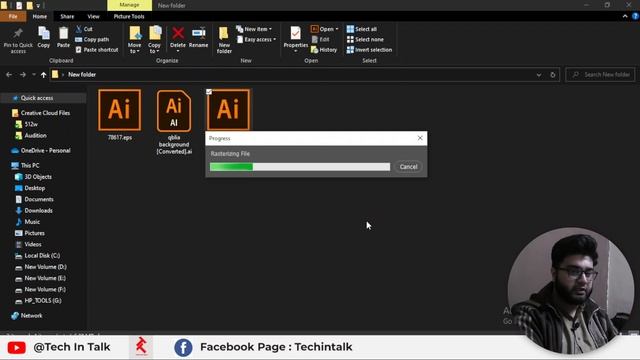
Task: Click the Copy ribbon icon
Action: pos(44,33)
